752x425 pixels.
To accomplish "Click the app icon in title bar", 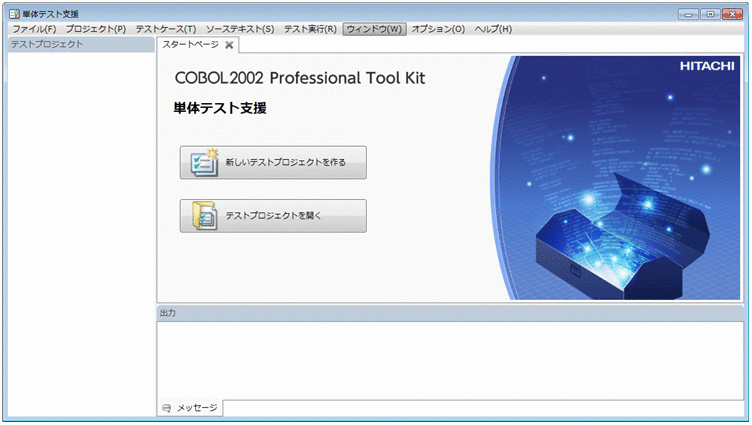I will click(x=14, y=14).
